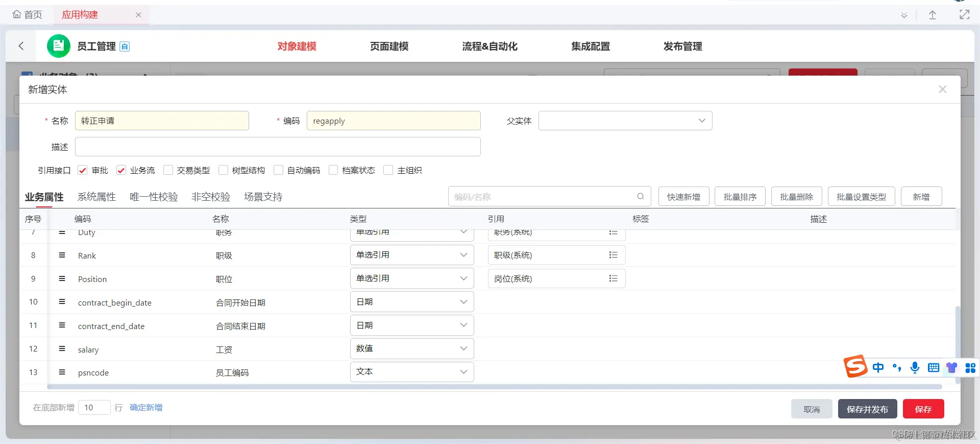Open type dropdown for contract_end_date row
This screenshot has height=444, width=980.
pos(412,325)
